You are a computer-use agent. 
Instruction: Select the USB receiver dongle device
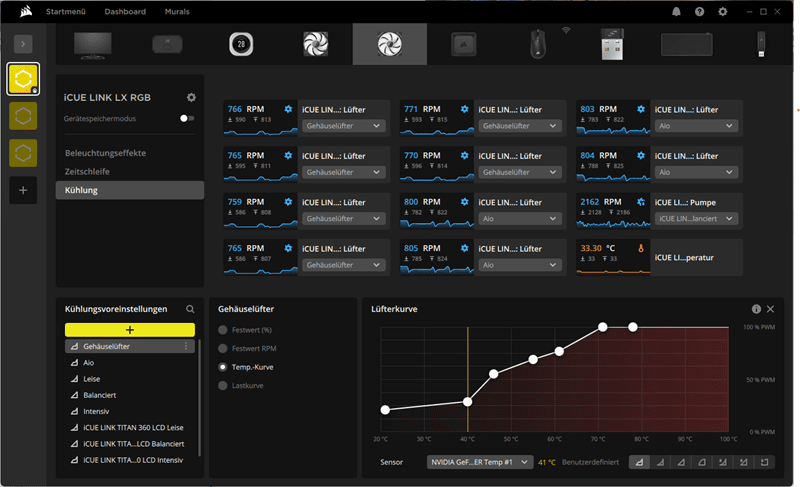point(612,44)
